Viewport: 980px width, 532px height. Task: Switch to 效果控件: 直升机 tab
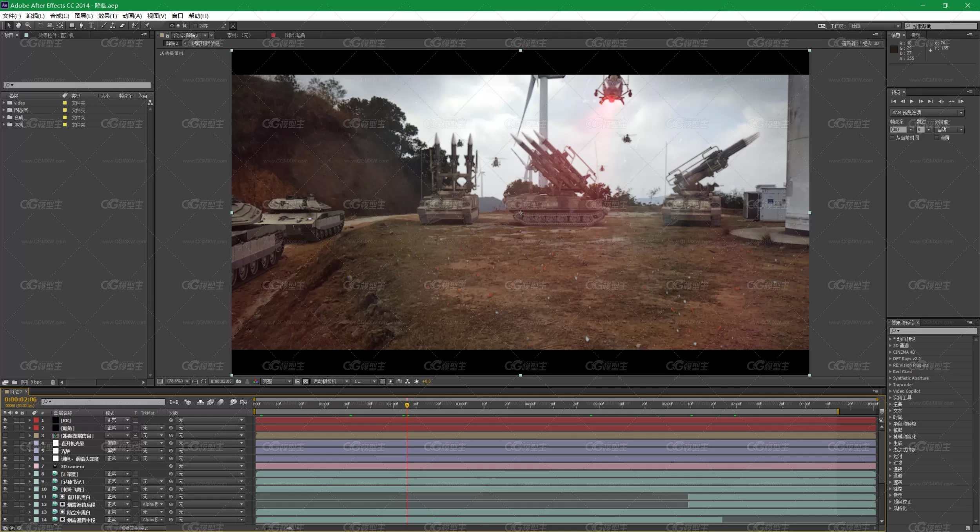pos(56,35)
